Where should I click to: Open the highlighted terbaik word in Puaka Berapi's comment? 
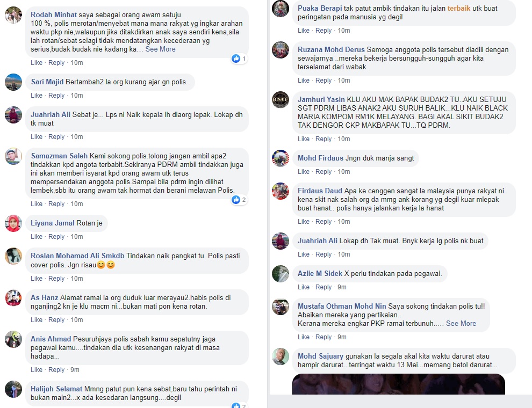[459, 9]
